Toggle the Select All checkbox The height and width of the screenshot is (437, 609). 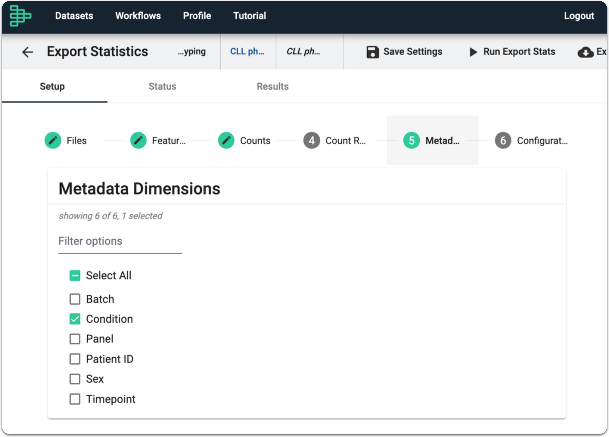[75, 275]
